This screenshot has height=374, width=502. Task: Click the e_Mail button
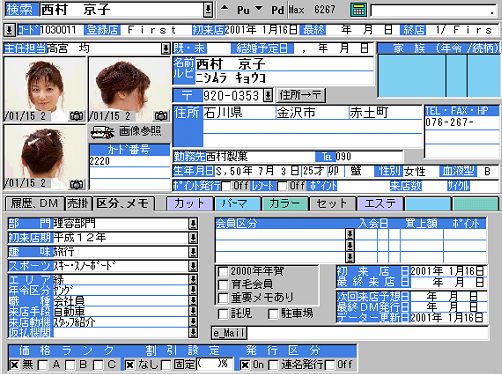(229, 333)
